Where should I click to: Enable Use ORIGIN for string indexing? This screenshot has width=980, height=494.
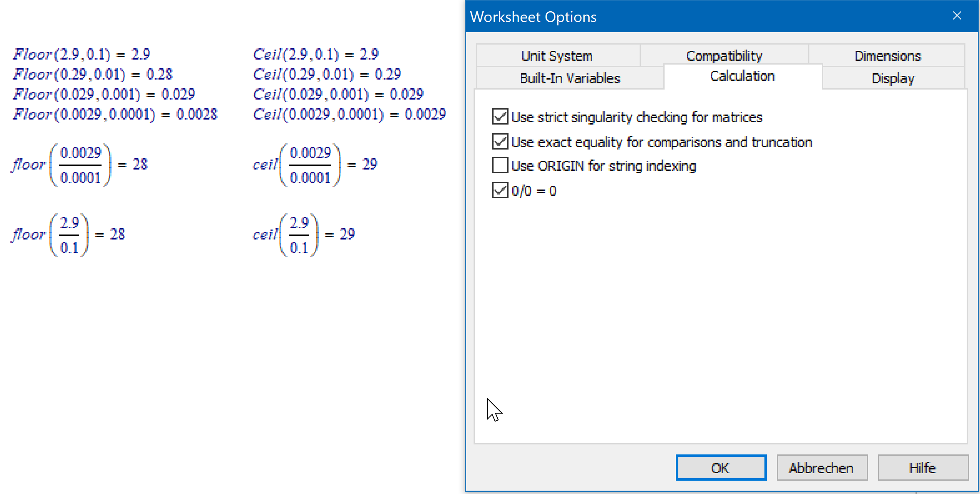(500, 166)
